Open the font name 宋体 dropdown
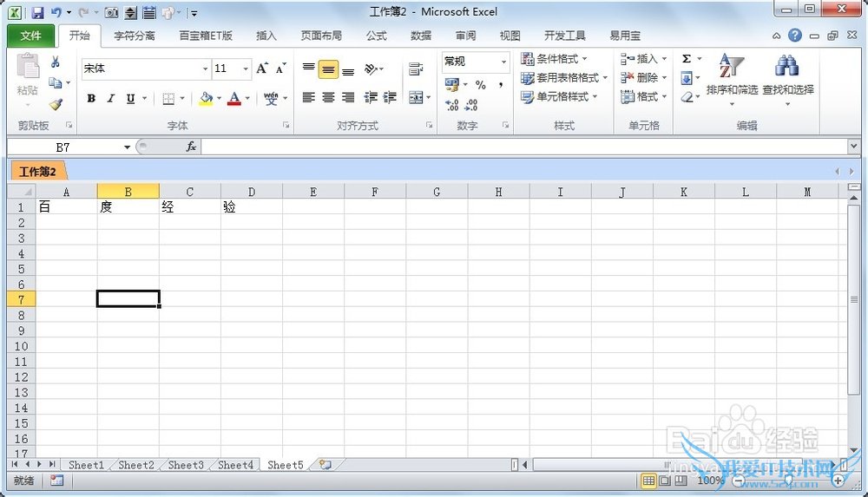Screen dimensions: 868x497 [x=205, y=69]
